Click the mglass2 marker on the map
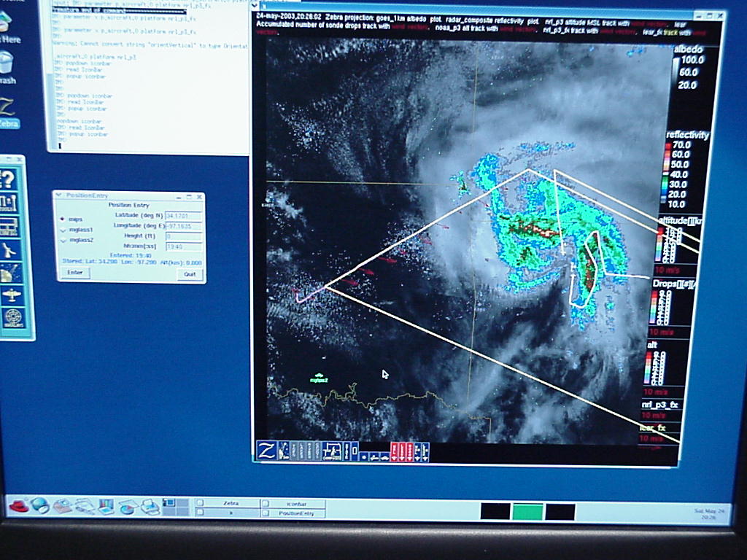Screen dimensions: 747x560 [319, 378]
